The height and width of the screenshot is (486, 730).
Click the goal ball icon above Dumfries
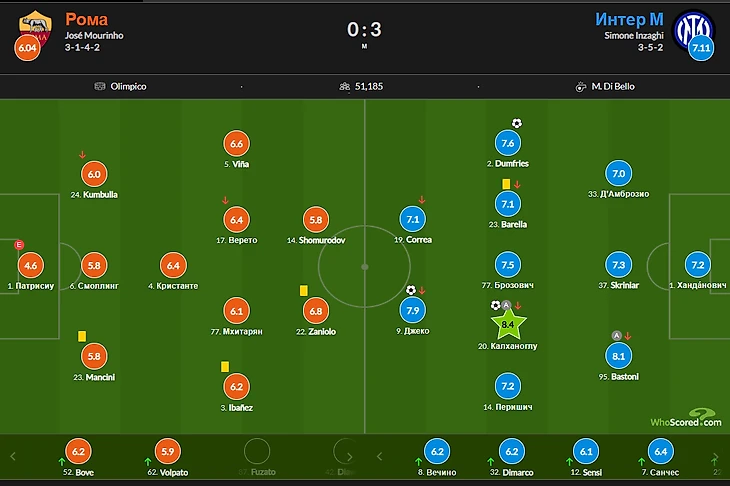point(517,124)
